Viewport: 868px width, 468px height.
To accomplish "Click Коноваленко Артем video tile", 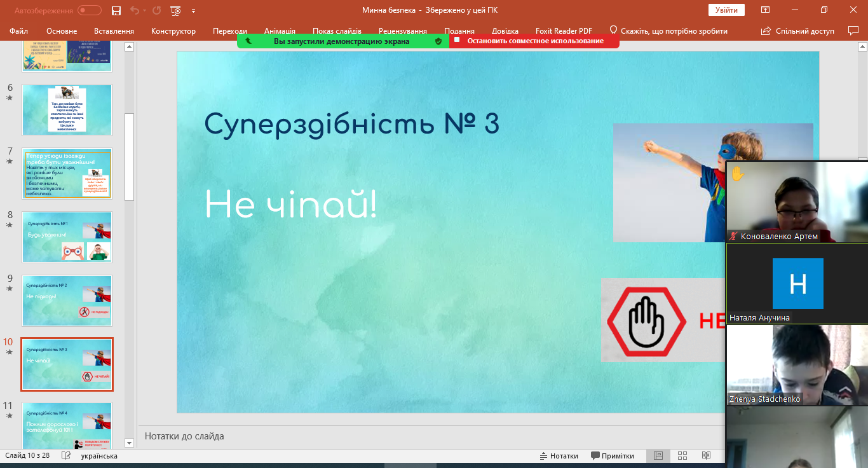I will point(797,202).
